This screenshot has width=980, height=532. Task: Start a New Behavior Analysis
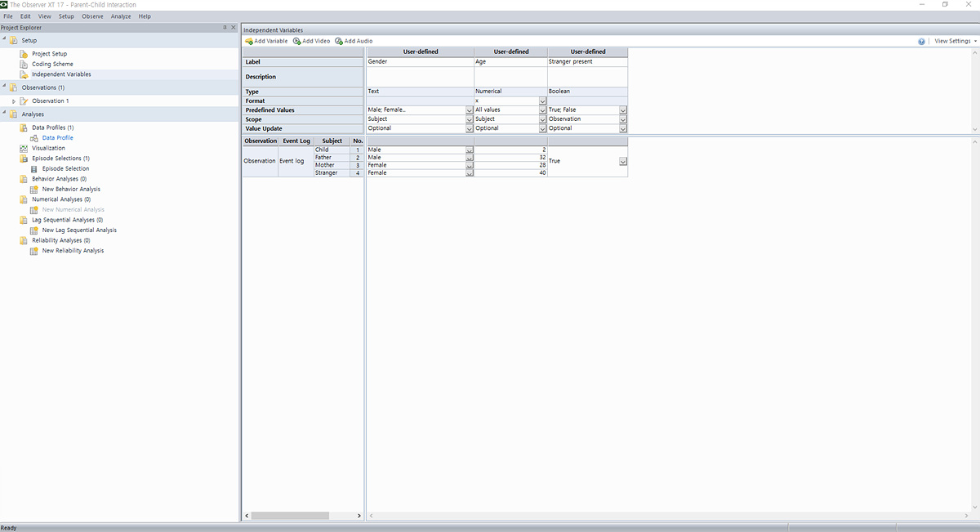coord(71,189)
